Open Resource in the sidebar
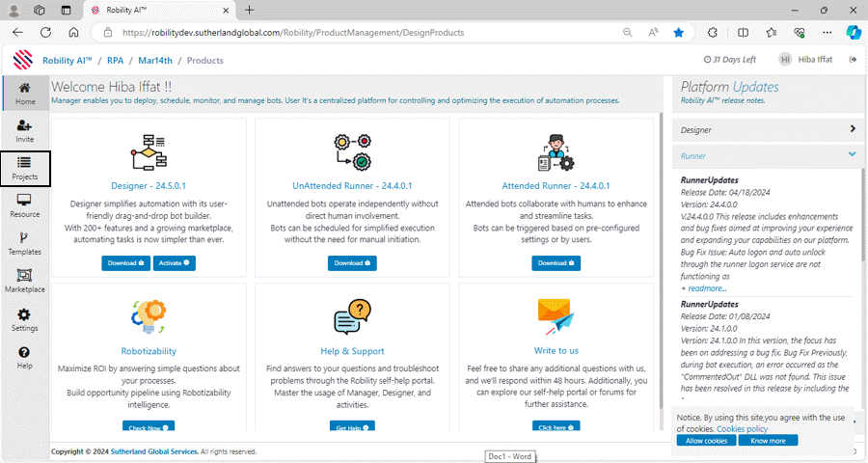Image resolution: width=868 pixels, height=463 pixels. [24, 206]
